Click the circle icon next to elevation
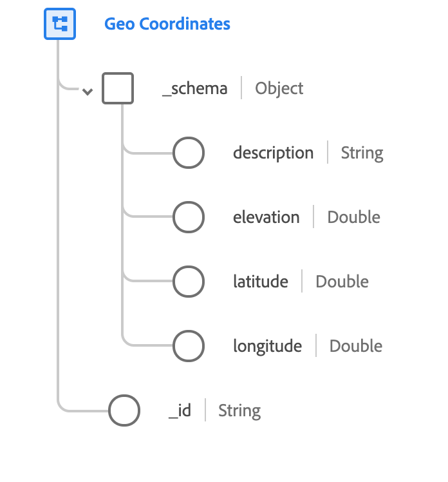The width and height of the screenshot is (448, 482). 189,218
